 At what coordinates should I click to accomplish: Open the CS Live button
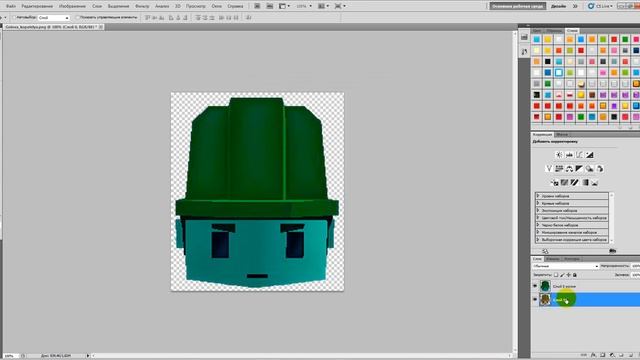[600, 6]
